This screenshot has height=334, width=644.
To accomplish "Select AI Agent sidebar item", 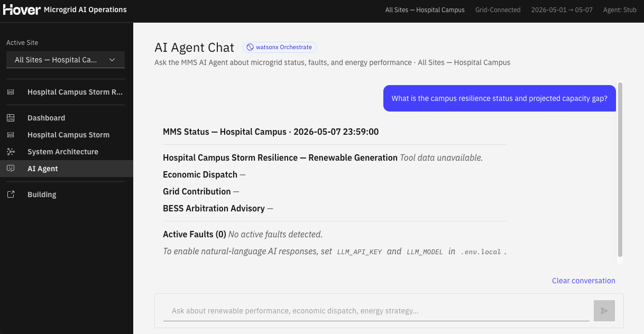I will click(67, 169).
